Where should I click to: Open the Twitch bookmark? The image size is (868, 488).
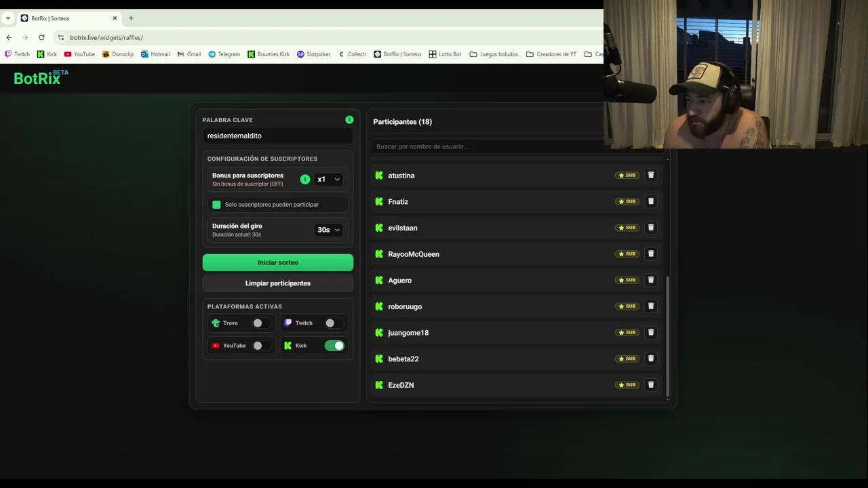coord(18,54)
